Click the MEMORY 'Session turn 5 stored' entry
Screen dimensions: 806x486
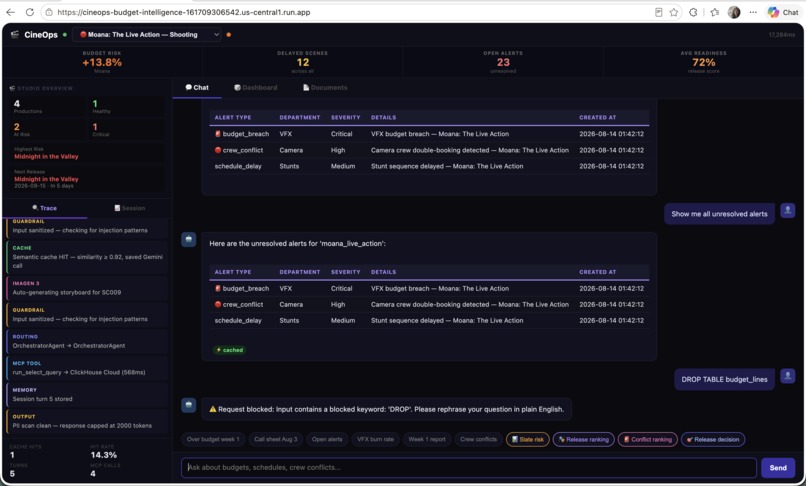point(87,394)
